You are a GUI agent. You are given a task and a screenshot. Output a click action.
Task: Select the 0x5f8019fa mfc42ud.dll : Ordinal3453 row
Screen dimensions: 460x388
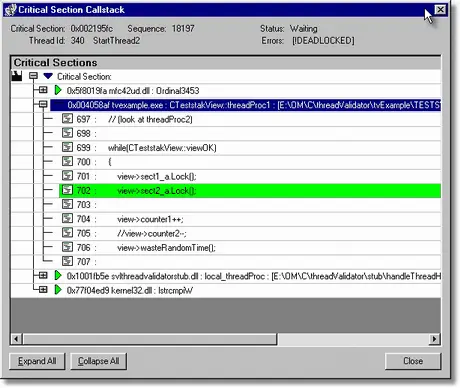point(133,90)
